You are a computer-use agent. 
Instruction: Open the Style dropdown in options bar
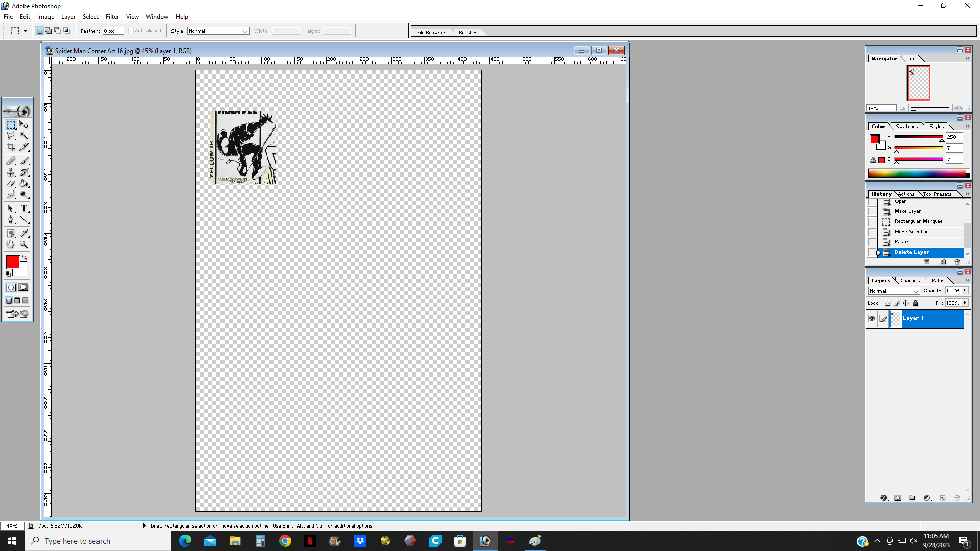pyautogui.click(x=218, y=31)
